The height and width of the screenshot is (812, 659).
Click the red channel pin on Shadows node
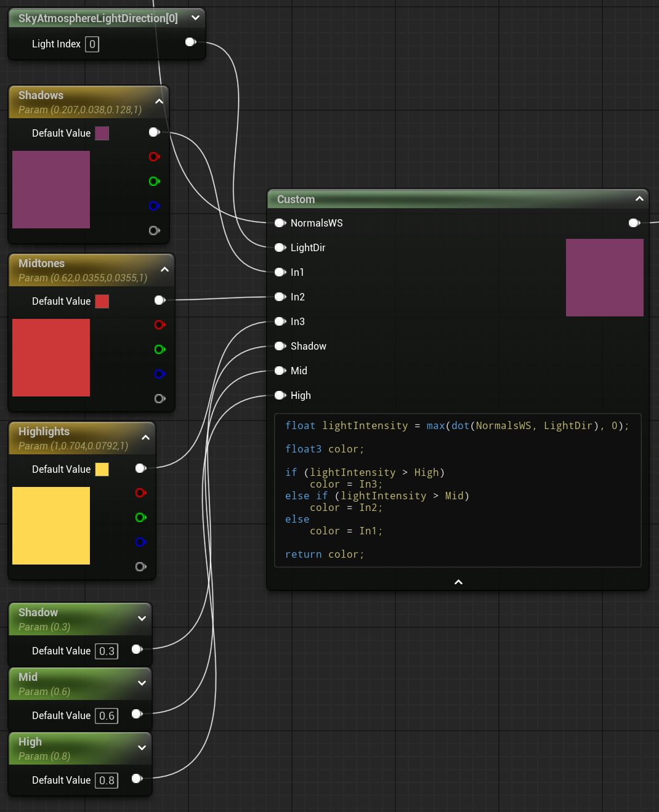tap(155, 157)
